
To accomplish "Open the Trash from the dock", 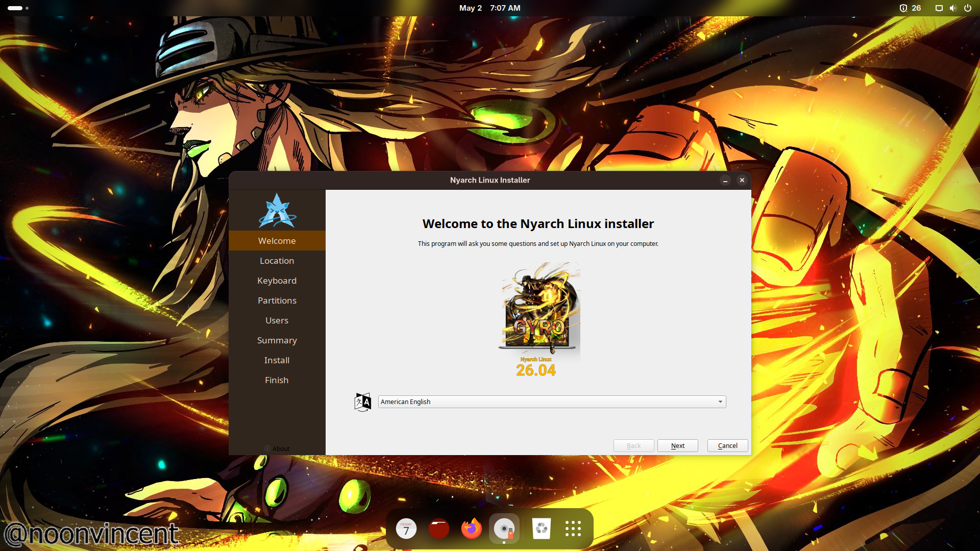I will (x=541, y=529).
